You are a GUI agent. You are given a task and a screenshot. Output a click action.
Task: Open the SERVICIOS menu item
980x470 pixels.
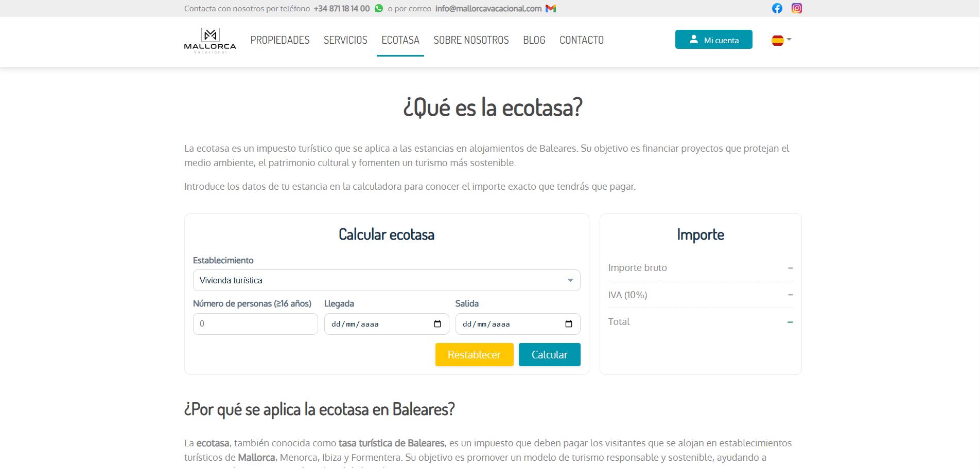pos(345,40)
